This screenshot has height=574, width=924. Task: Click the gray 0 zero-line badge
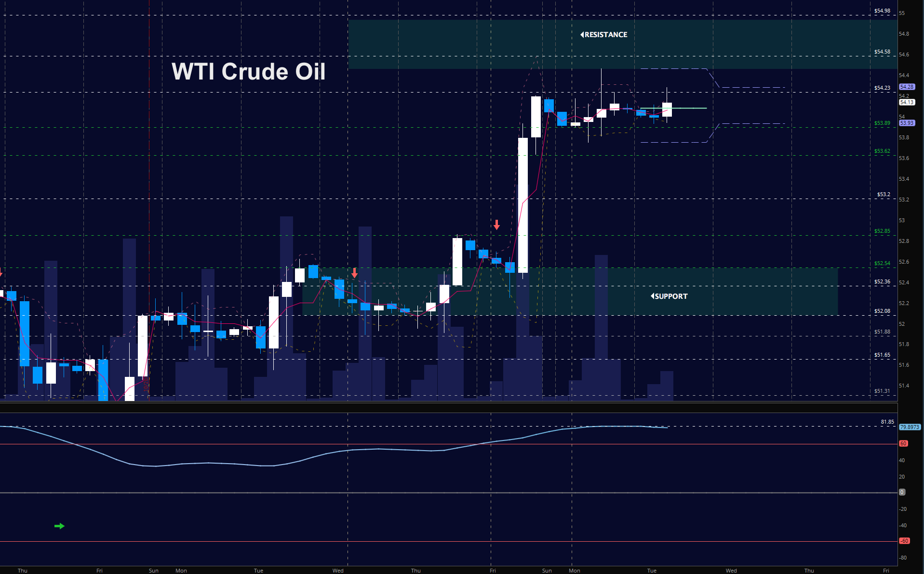coord(902,492)
